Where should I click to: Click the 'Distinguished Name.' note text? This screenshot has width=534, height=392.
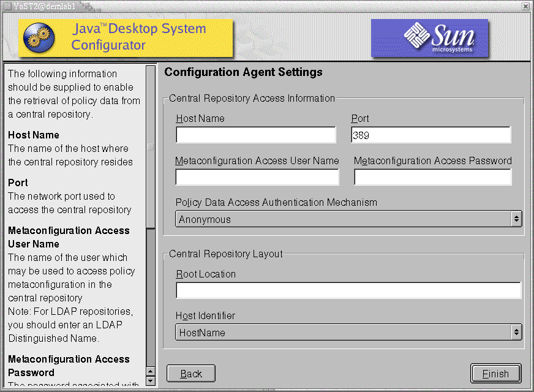click(53, 338)
